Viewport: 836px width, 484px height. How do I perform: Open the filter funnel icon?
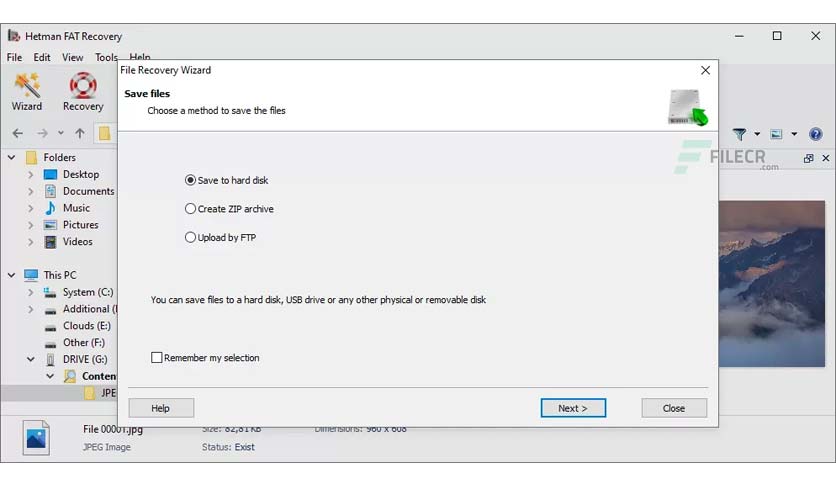739,134
